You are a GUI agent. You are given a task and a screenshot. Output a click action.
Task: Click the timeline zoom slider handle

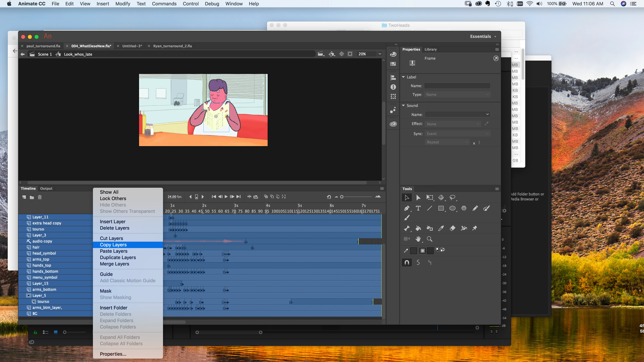342,197
